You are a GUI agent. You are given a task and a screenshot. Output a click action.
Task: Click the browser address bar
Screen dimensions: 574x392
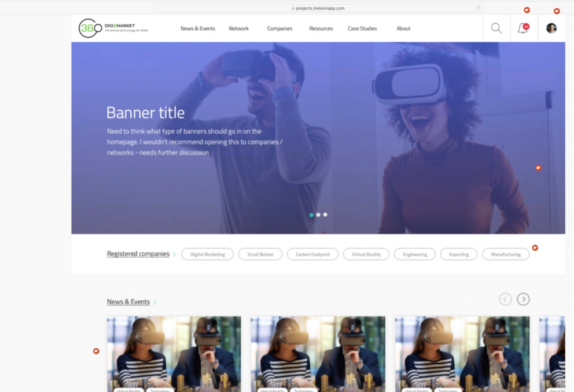pyautogui.click(x=318, y=8)
